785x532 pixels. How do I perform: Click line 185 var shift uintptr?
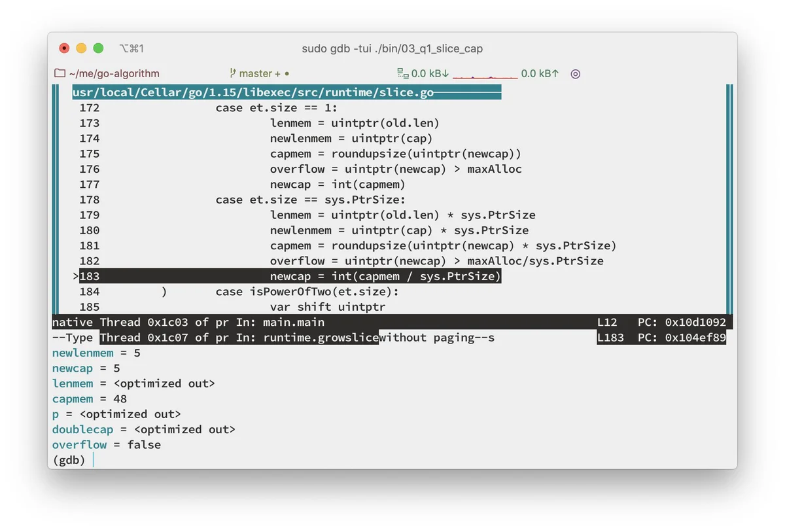point(328,307)
